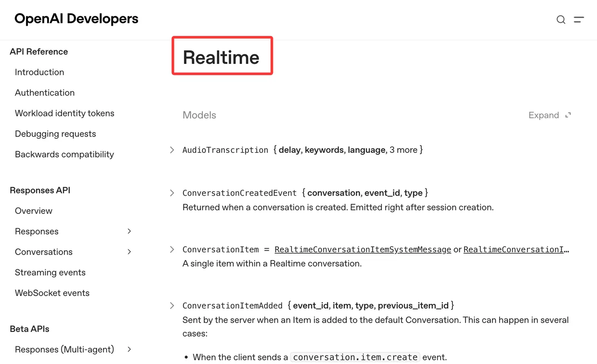Click the "3 more" fields text
The image size is (597, 364).
[403, 150]
